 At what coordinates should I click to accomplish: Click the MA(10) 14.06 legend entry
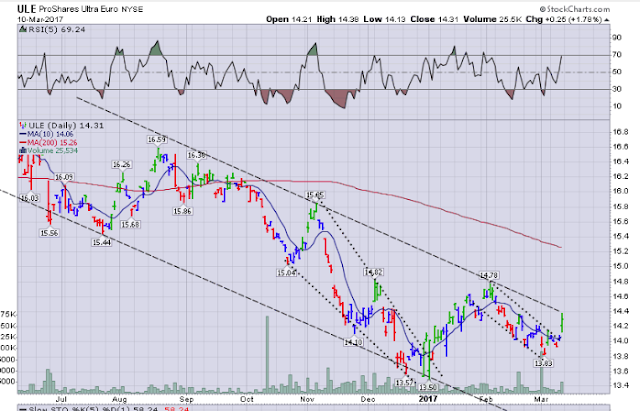coord(50,134)
